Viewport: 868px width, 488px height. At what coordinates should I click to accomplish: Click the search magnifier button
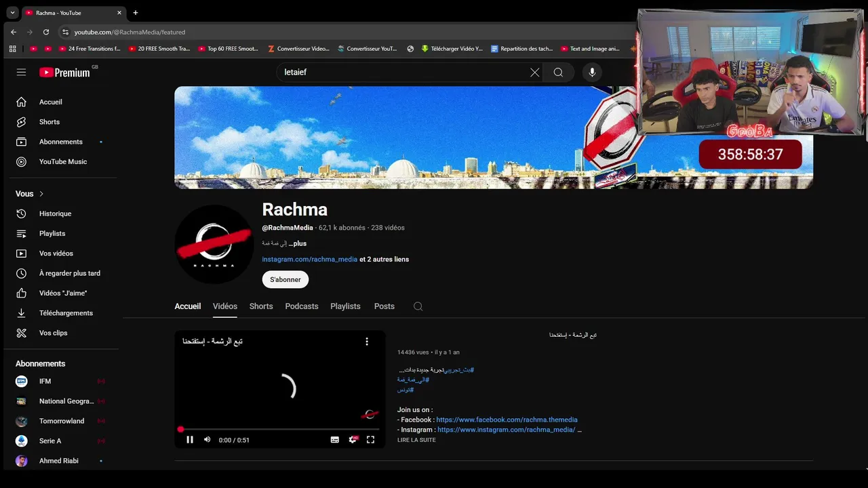[x=558, y=73]
